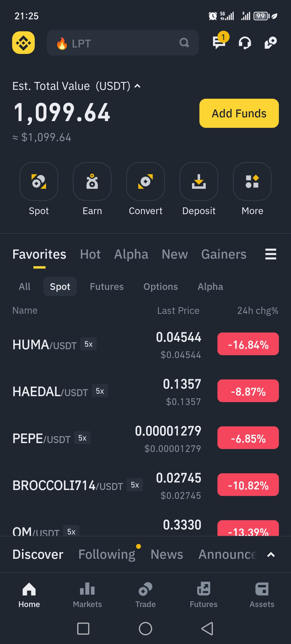Select the Futures filter chip
This screenshot has width=291, height=644.
pyautogui.click(x=107, y=286)
